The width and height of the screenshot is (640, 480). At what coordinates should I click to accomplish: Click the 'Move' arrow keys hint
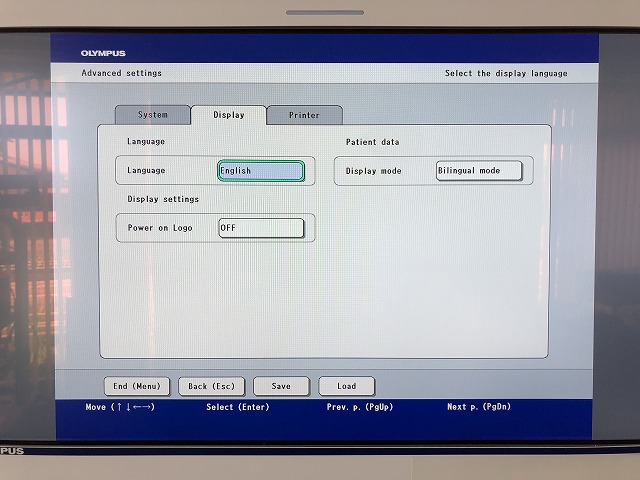coord(120,407)
